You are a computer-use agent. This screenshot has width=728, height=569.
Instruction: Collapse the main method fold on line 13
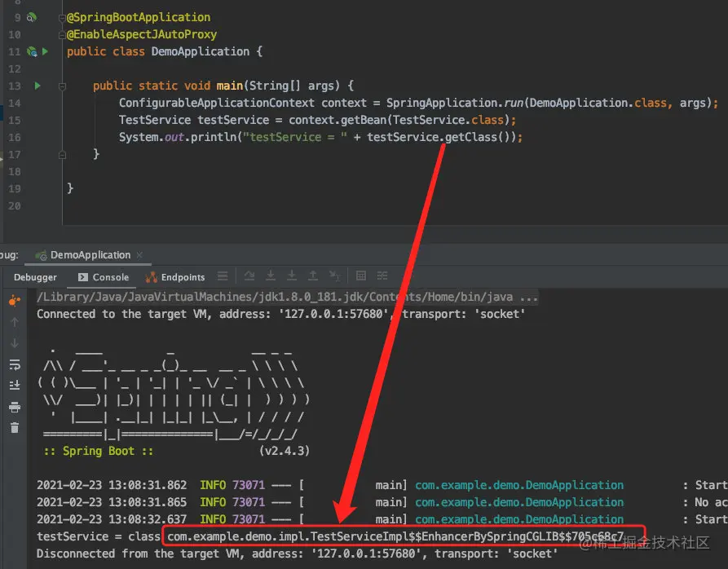62,86
